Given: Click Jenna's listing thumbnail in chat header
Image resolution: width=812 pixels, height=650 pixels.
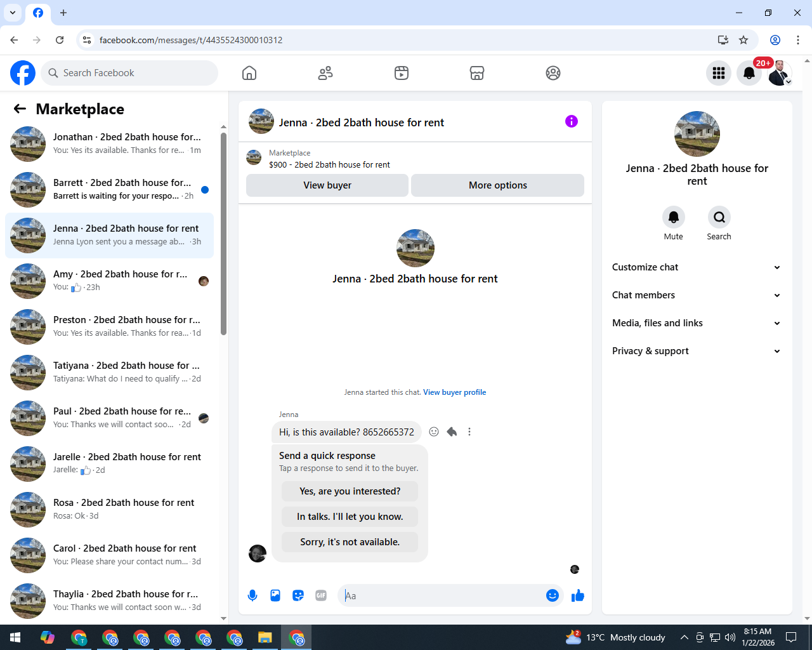Looking at the screenshot, I should pyautogui.click(x=261, y=121).
